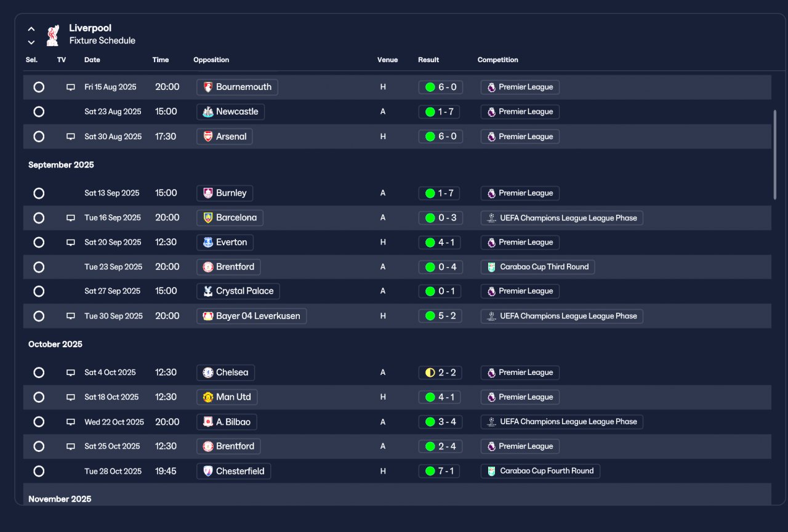Select the Arsenal fixture radio button
This screenshot has height=532, width=788.
coord(39,137)
